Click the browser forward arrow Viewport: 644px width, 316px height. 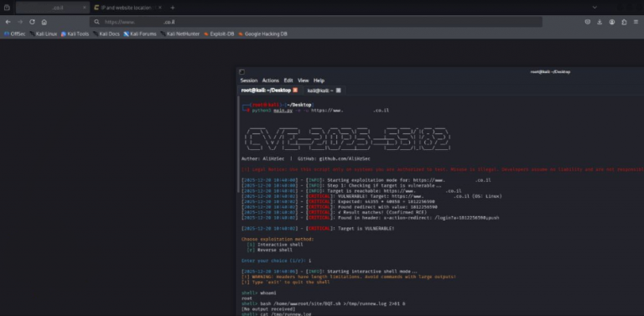20,22
